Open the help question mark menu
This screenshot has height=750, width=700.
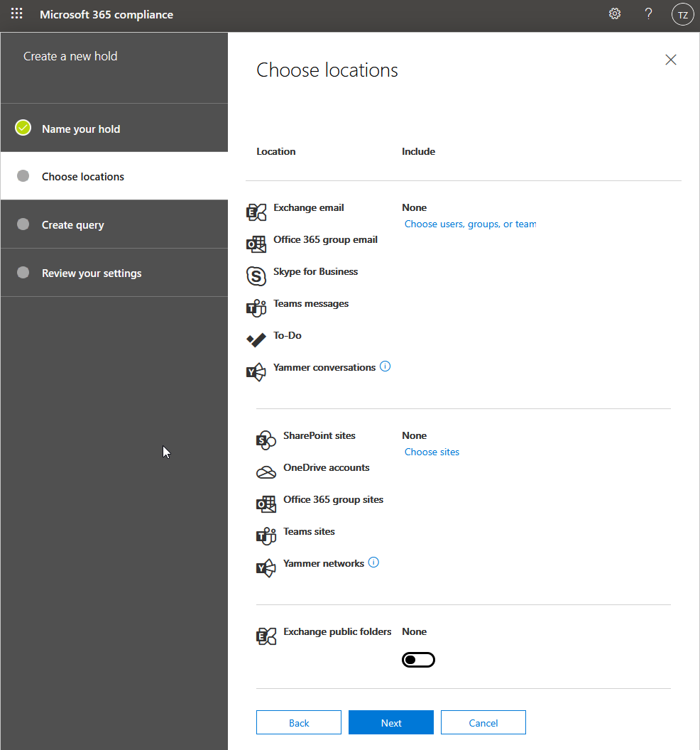(x=647, y=13)
